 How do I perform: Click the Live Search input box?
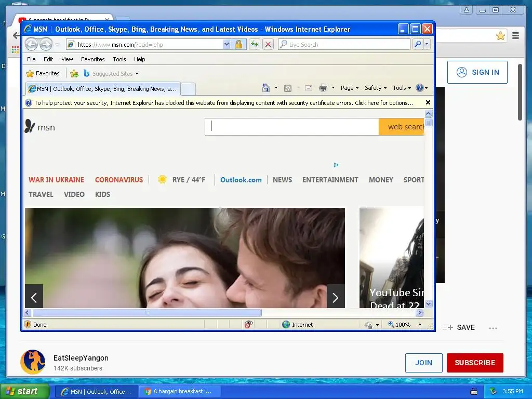(x=344, y=44)
